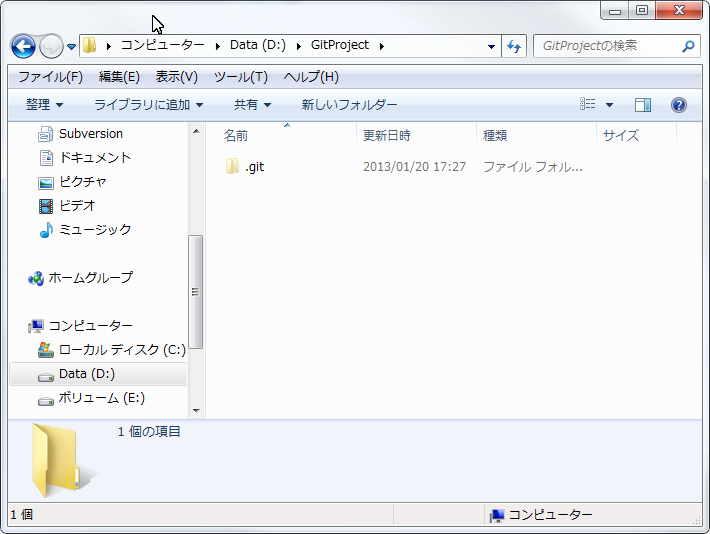Viewport: 710px width, 534px height.
Task: Click the refresh button beside address bar
Action: click(x=514, y=46)
